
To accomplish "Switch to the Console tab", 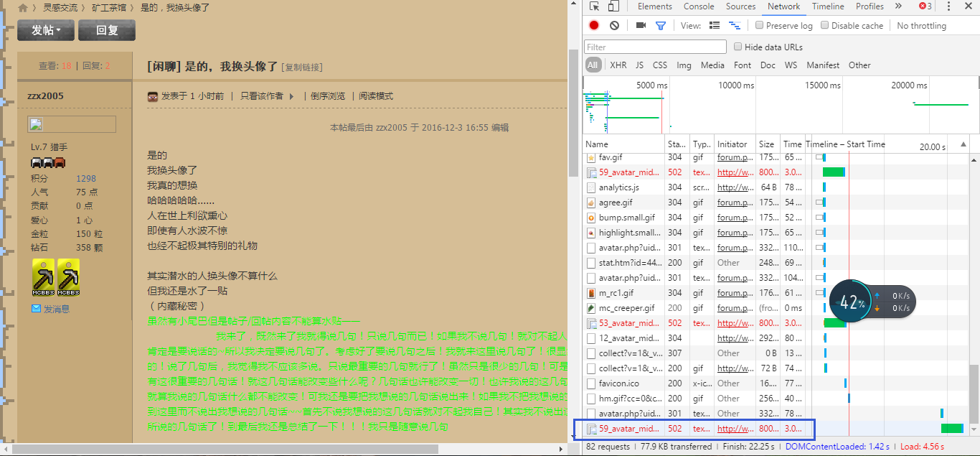I will [698, 6].
